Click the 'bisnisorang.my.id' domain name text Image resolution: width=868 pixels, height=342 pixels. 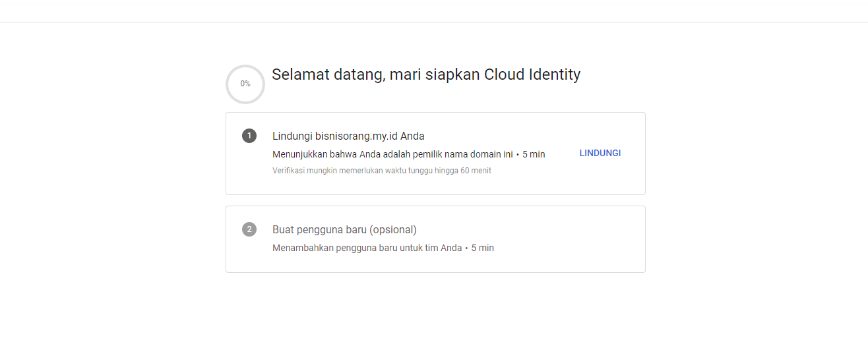point(356,136)
